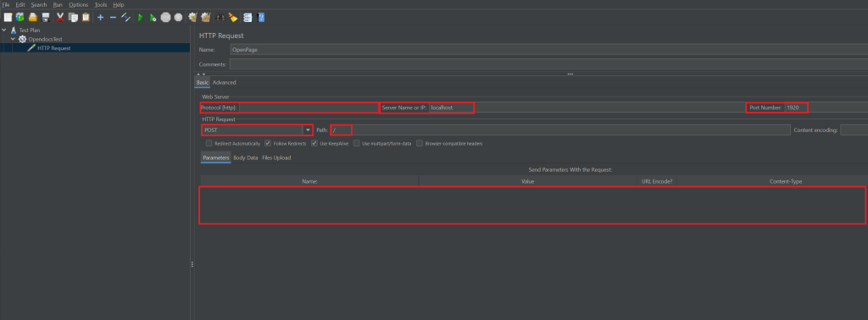Tick the Browser-compatible headers checkbox
This screenshot has height=320, width=868.
coord(420,143)
